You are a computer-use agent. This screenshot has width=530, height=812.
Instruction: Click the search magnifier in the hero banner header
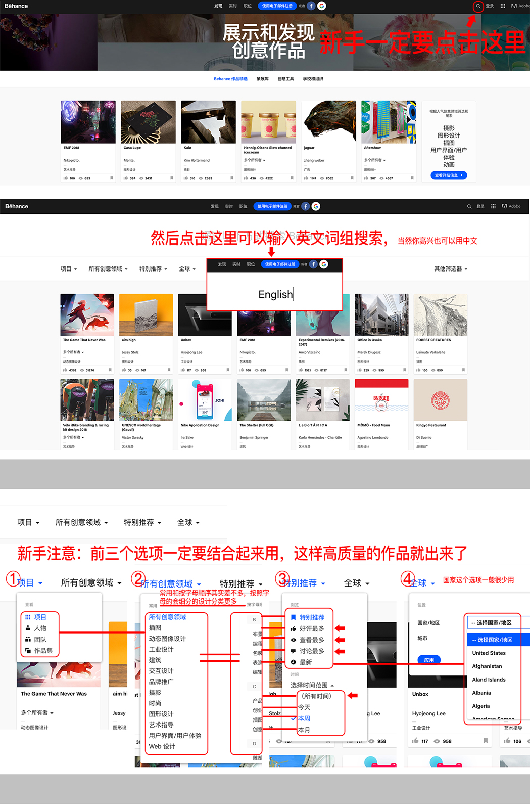pos(478,6)
